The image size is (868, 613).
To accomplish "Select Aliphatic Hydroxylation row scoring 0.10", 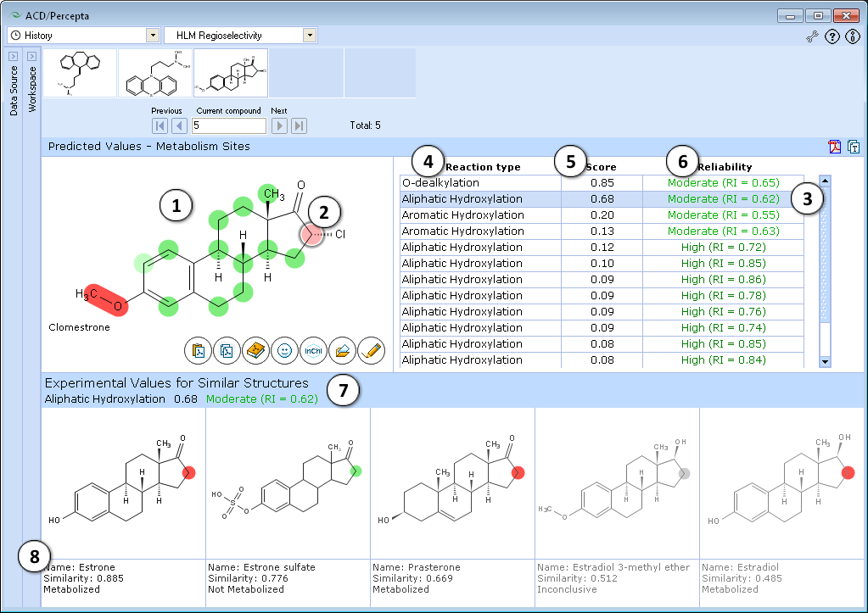I will pyautogui.click(x=602, y=264).
